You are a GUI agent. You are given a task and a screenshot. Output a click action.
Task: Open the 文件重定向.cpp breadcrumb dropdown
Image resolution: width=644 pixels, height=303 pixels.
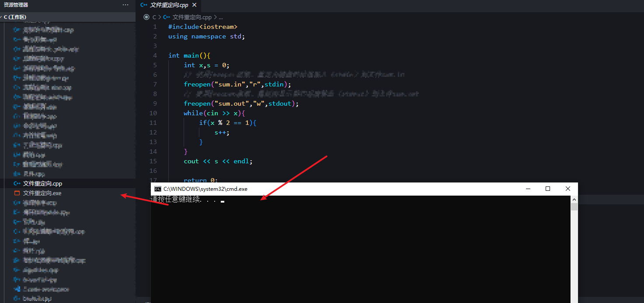191,17
